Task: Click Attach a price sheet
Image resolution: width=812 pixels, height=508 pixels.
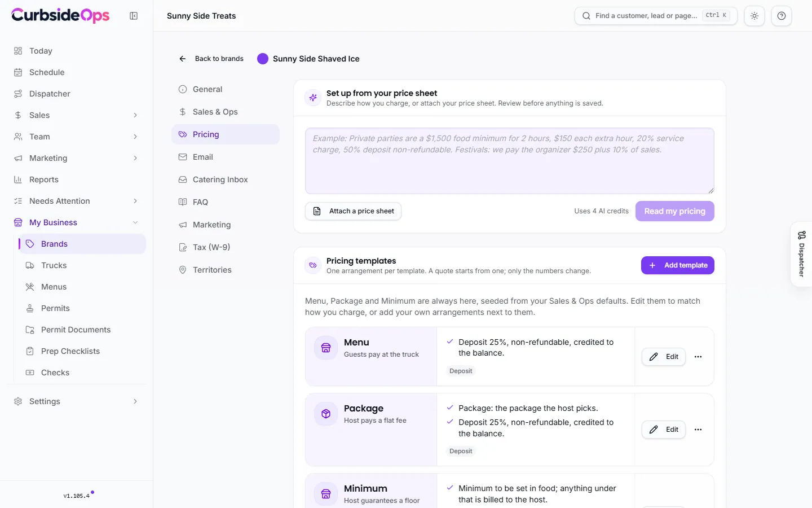Action: [353, 211]
